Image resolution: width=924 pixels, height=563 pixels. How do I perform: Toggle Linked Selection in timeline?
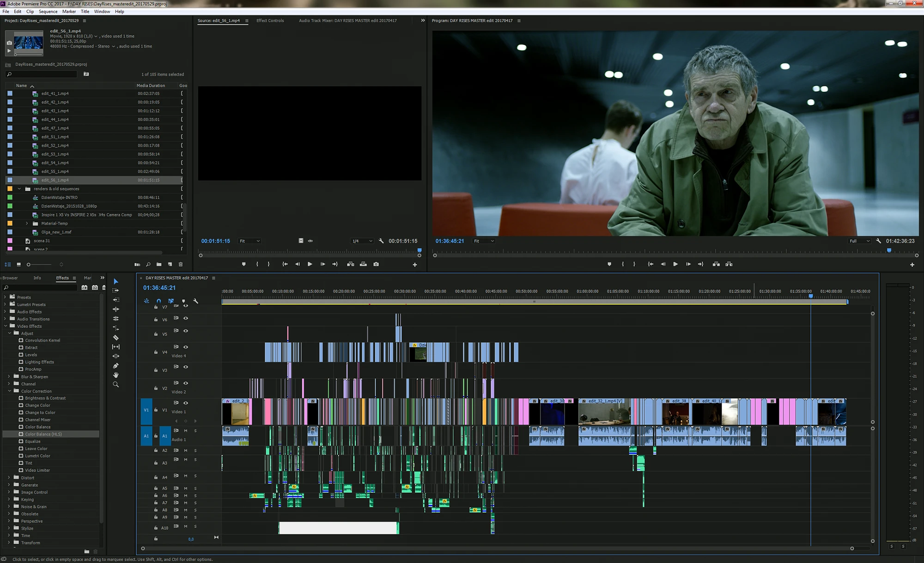(x=171, y=301)
